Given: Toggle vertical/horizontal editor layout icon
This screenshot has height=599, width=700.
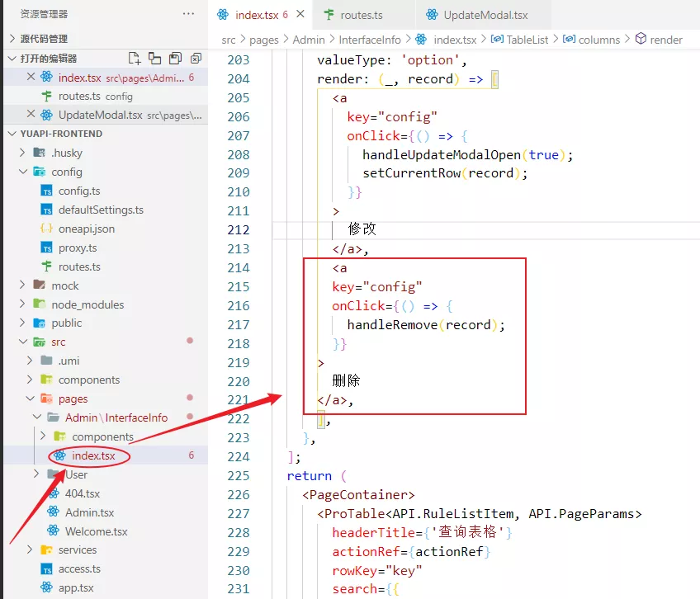Looking at the screenshot, I should click(x=155, y=59).
